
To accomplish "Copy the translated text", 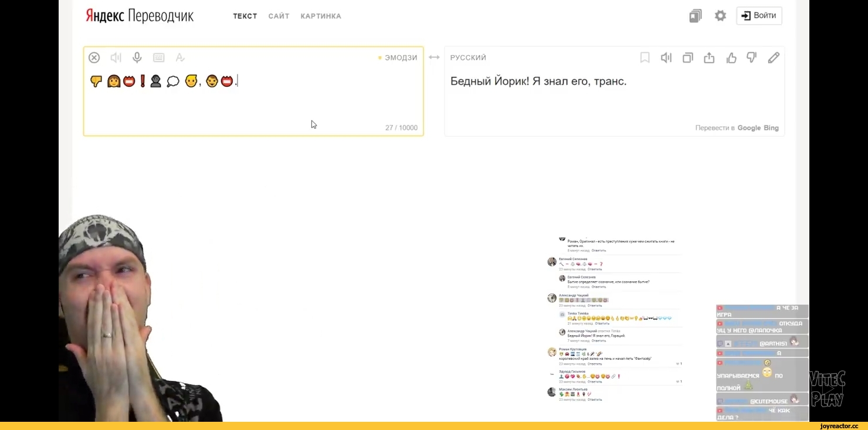I will [x=688, y=57].
